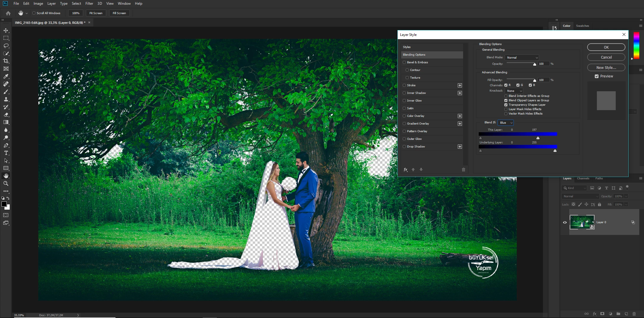Viewport: 644px width, 318px height.
Task: Add another Stroke effect with plus icon
Action: [460, 85]
